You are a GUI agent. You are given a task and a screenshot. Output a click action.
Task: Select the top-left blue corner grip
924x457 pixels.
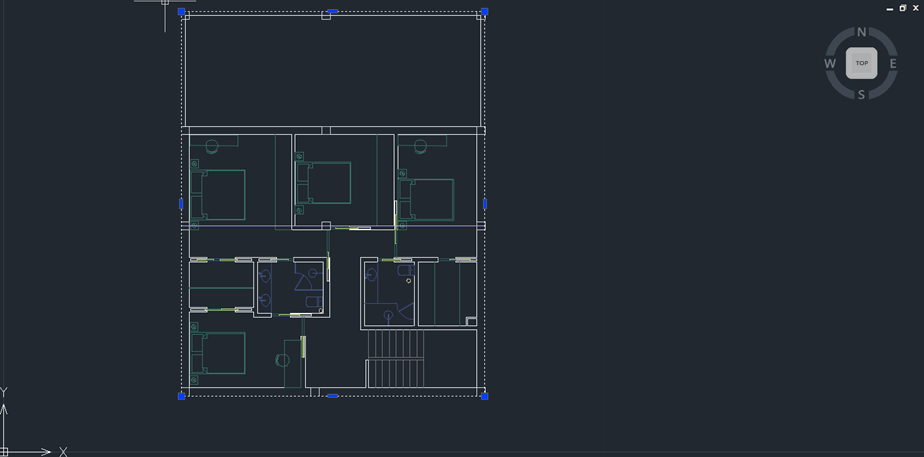[x=182, y=12]
